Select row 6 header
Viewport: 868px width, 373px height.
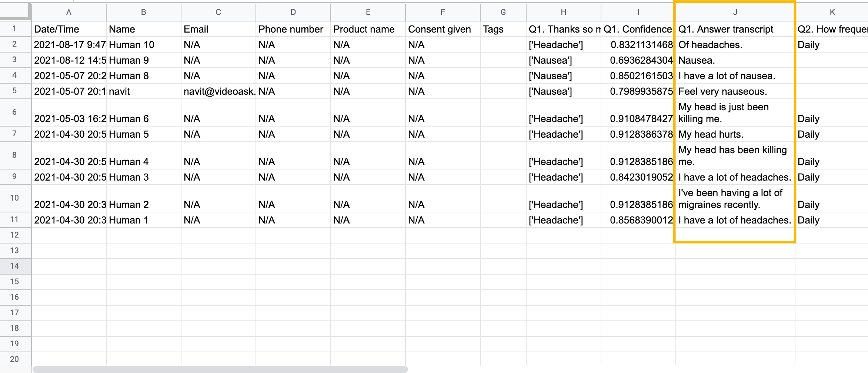coord(14,112)
